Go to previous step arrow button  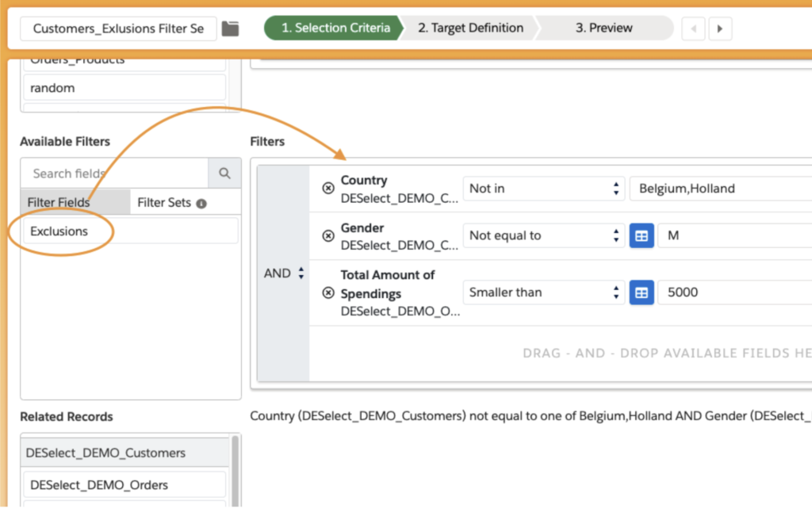[x=693, y=29]
